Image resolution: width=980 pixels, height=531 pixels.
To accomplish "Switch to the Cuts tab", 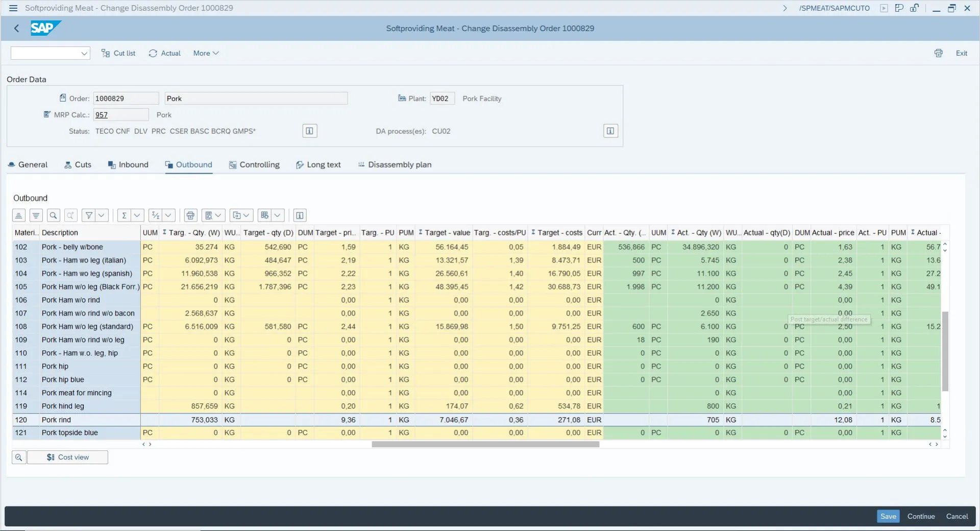I will point(78,165).
